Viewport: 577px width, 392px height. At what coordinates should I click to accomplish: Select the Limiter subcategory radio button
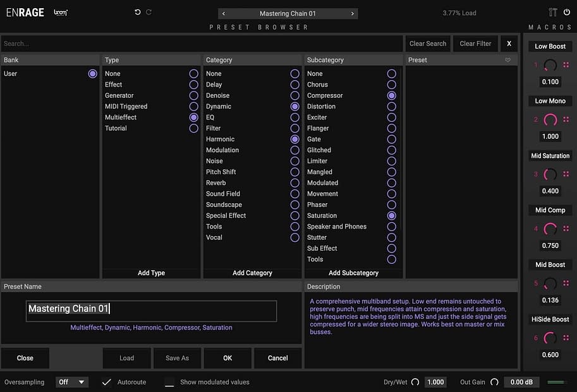pyautogui.click(x=392, y=161)
